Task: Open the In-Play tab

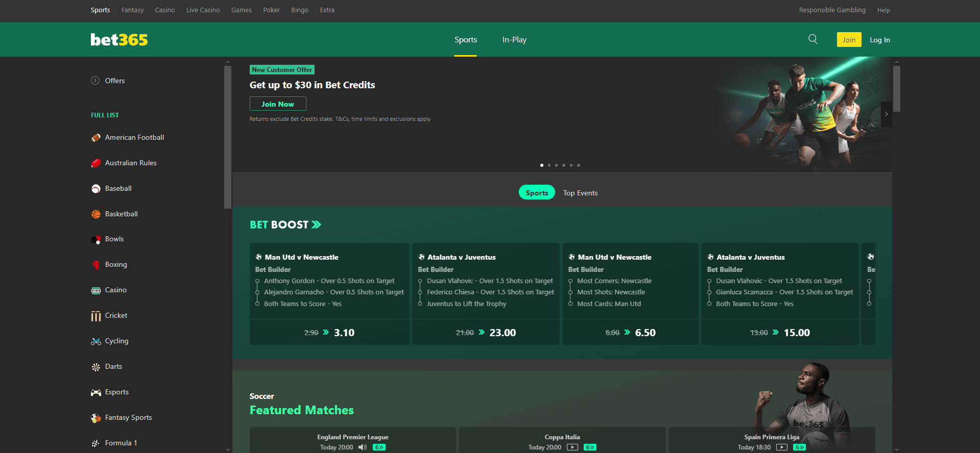Action: pos(514,40)
